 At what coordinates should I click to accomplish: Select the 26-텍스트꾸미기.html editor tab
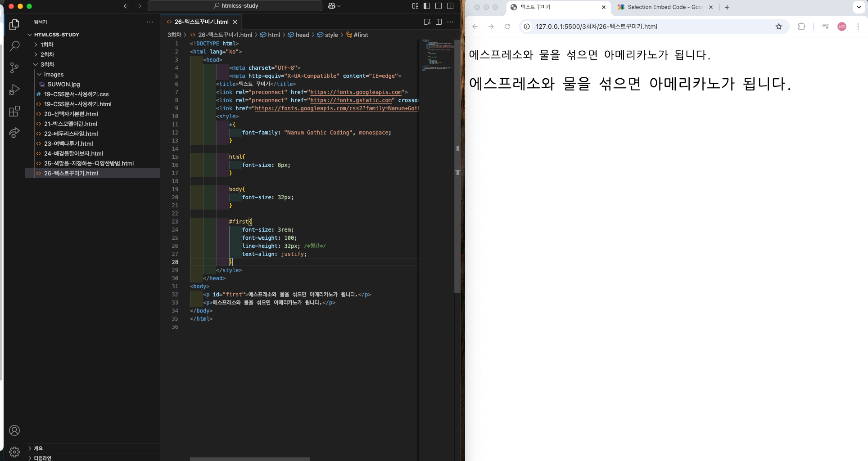click(x=201, y=22)
